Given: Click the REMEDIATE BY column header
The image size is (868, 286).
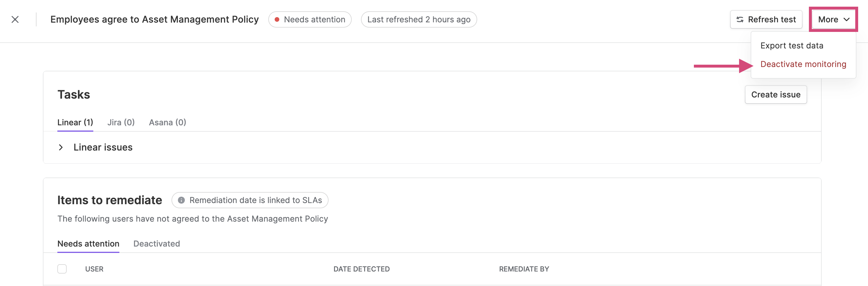Looking at the screenshot, I should (524, 269).
